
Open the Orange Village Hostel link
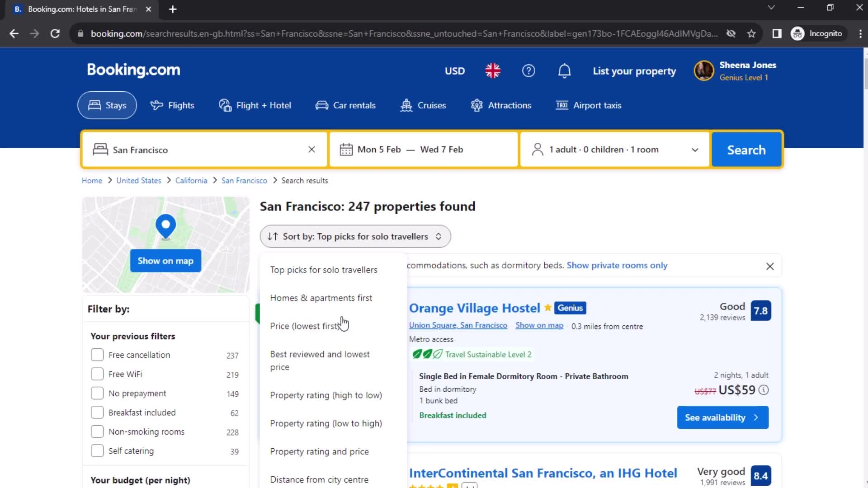click(474, 308)
